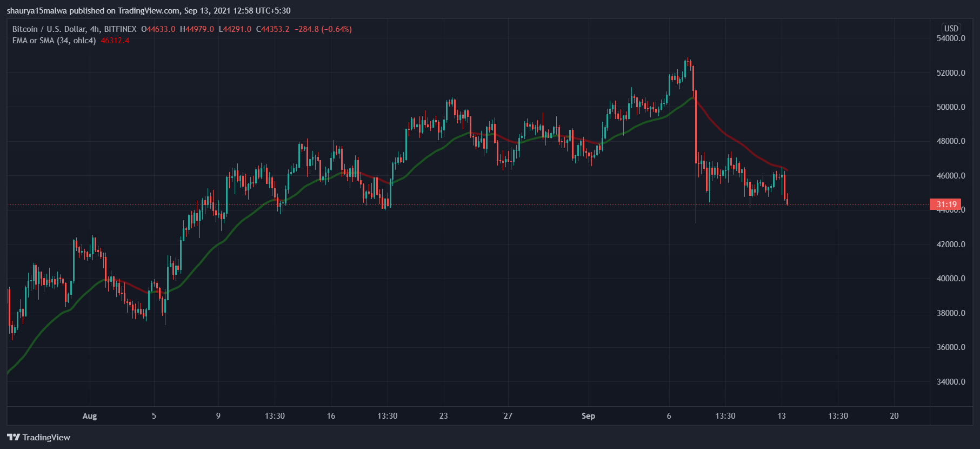This screenshot has height=449, width=980.
Task: Click the 23 date marker on time axis
Action: (443, 416)
